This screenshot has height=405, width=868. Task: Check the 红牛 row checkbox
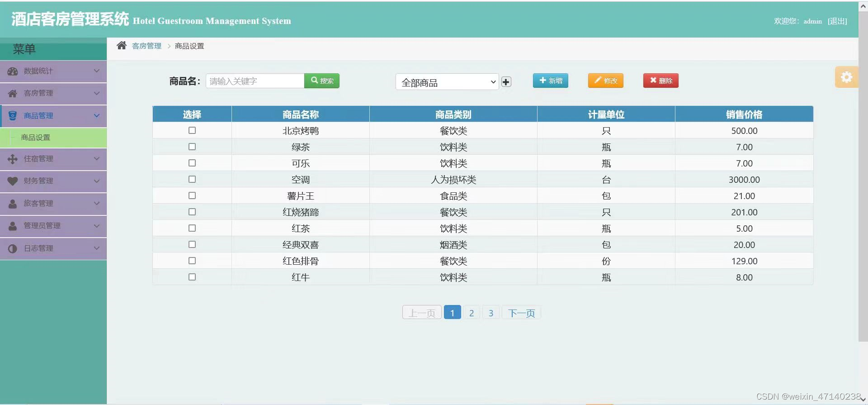tap(192, 277)
